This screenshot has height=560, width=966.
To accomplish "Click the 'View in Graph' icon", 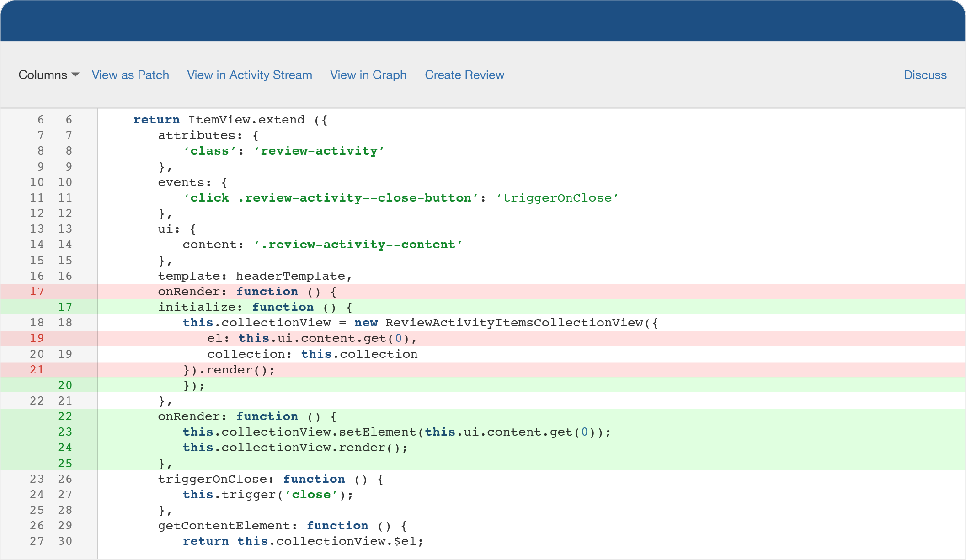I will (368, 75).
